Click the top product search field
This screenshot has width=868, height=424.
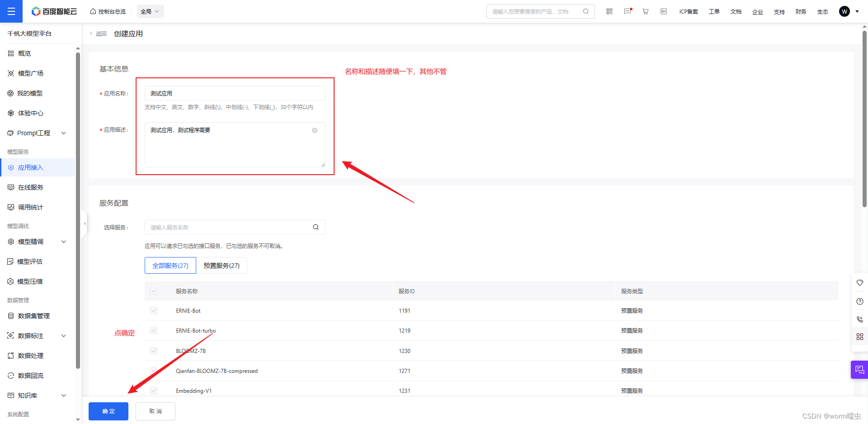(540, 11)
